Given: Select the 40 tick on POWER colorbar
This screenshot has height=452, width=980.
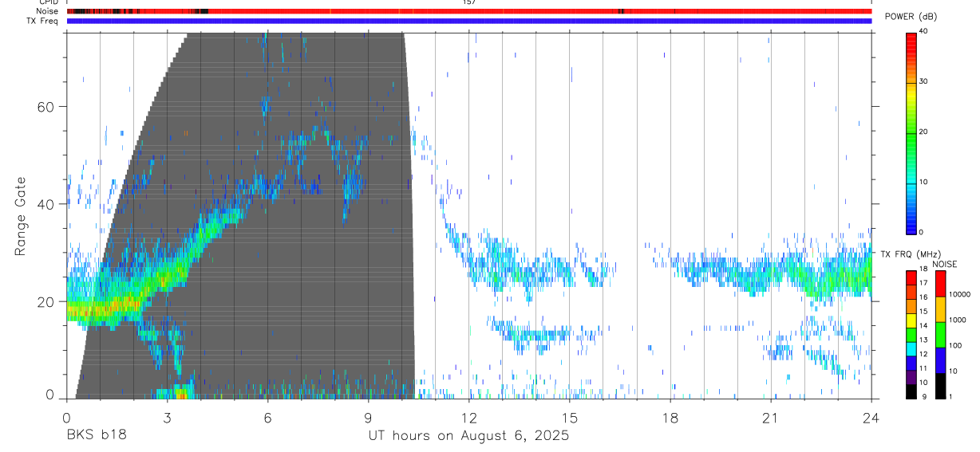Looking at the screenshot, I should [x=923, y=32].
